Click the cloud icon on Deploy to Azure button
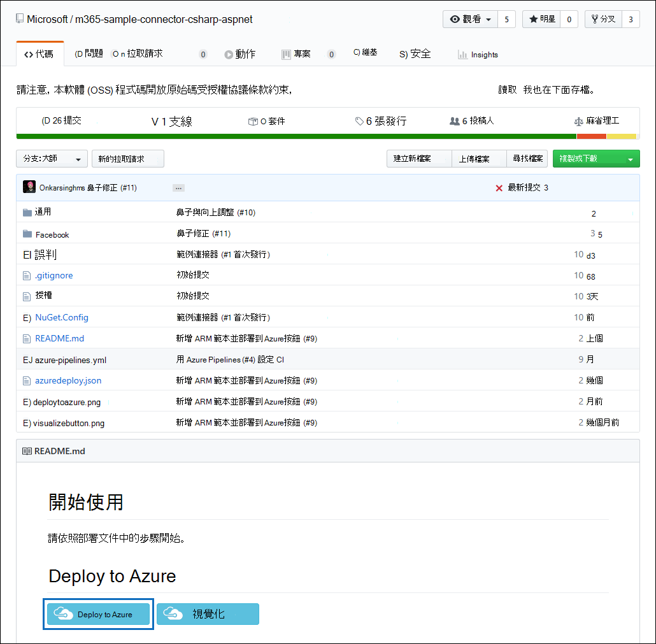Image resolution: width=656 pixels, height=644 pixels. click(63, 614)
